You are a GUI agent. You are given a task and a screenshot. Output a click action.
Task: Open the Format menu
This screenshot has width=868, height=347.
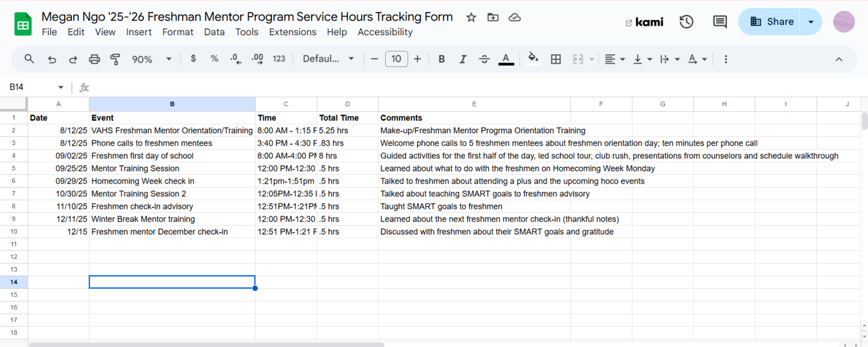click(178, 32)
